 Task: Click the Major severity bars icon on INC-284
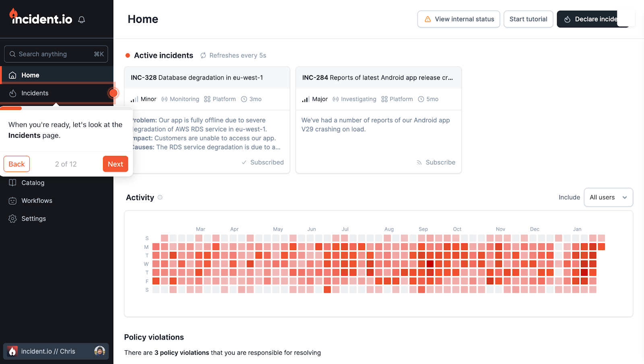[306, 99]
